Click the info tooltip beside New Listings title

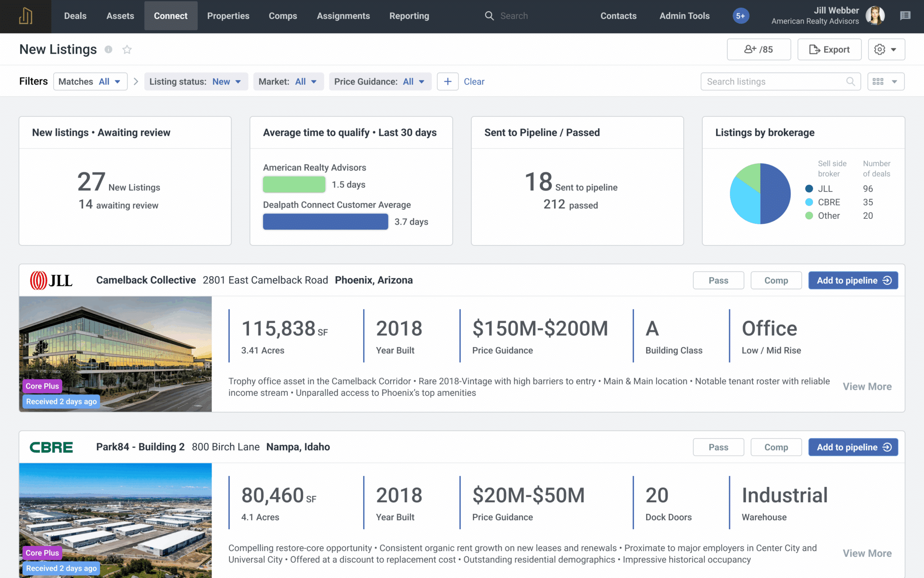coord(108,50)
